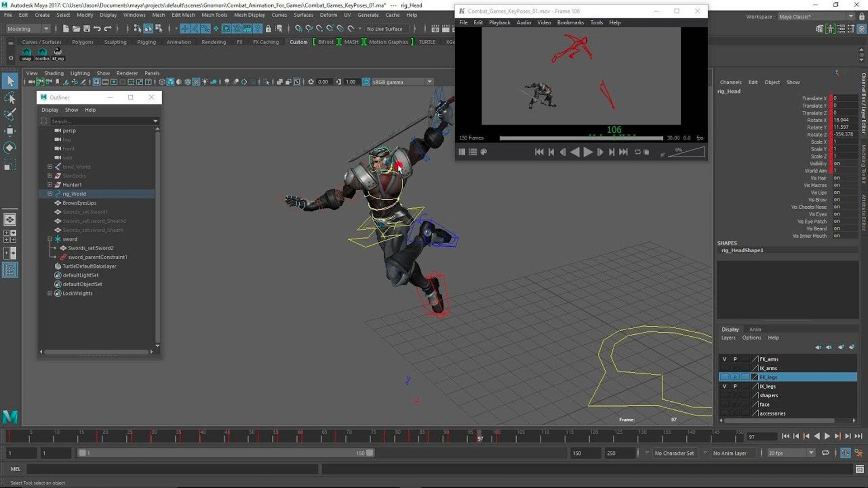Click the P toggle on the FK_legs layer

click(x=736, y=377)
